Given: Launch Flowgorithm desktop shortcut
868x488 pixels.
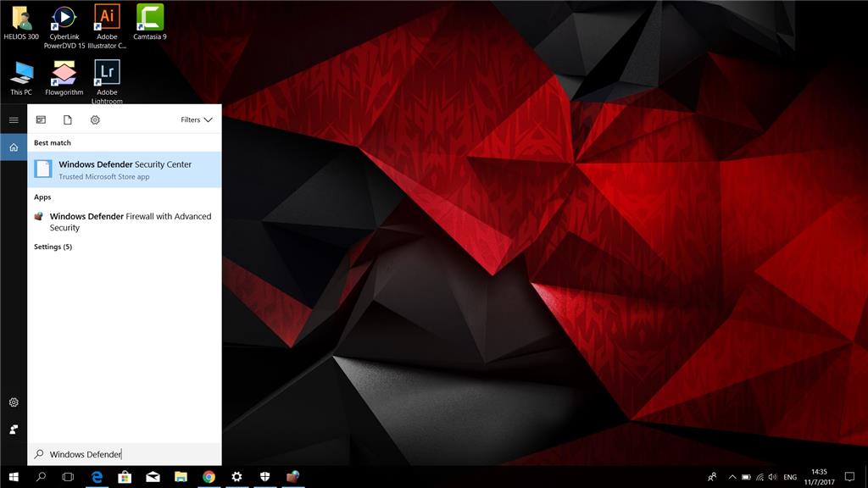Looking at the screenshot, I should pos(64,78).
